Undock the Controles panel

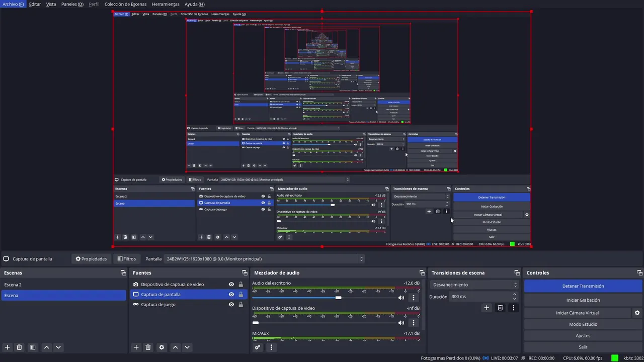tap(639, 273)
